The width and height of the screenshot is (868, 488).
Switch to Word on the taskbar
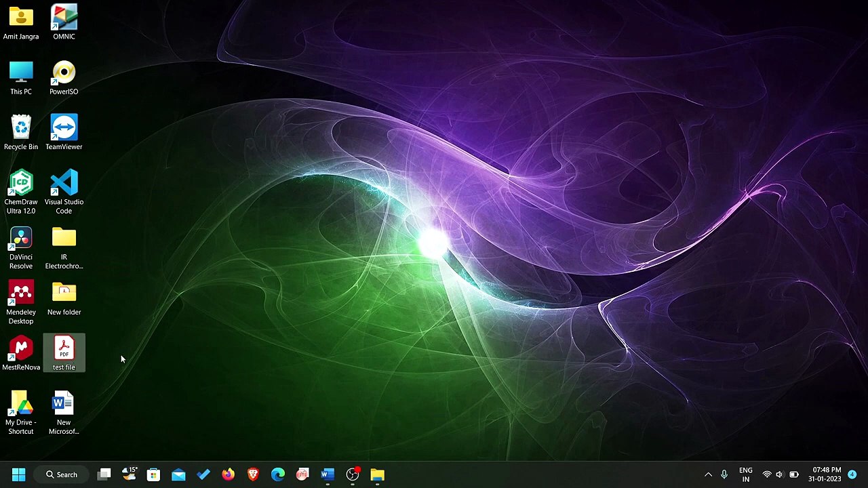pyautogui.click(x=328, y=474)
